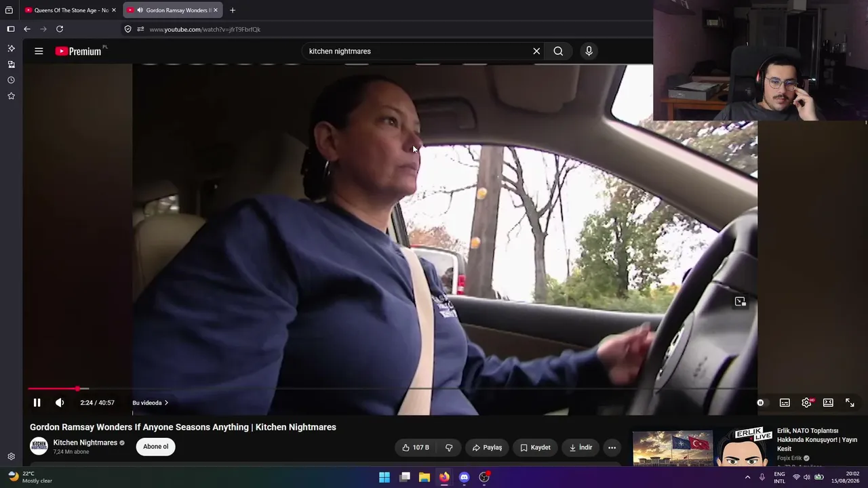Reload the current page
Viewport: 868px width, 488px height.
pos(60,29)
